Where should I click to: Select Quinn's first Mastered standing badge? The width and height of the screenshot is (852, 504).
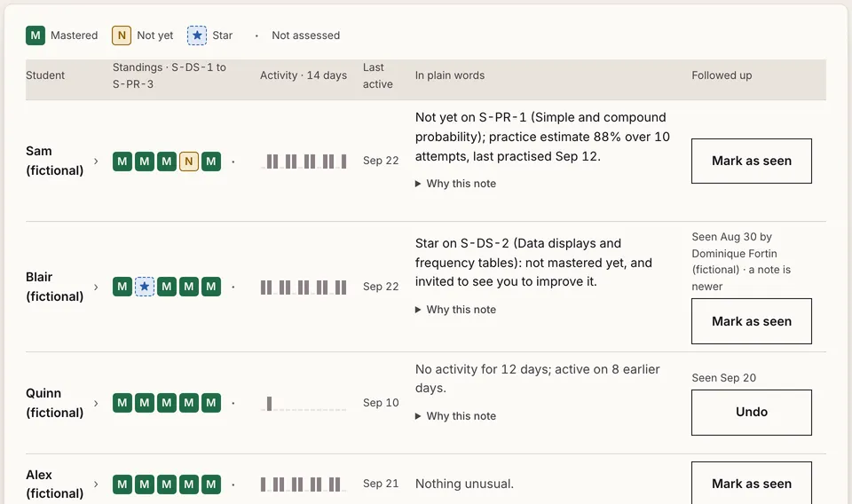click(x=122, y=403)
